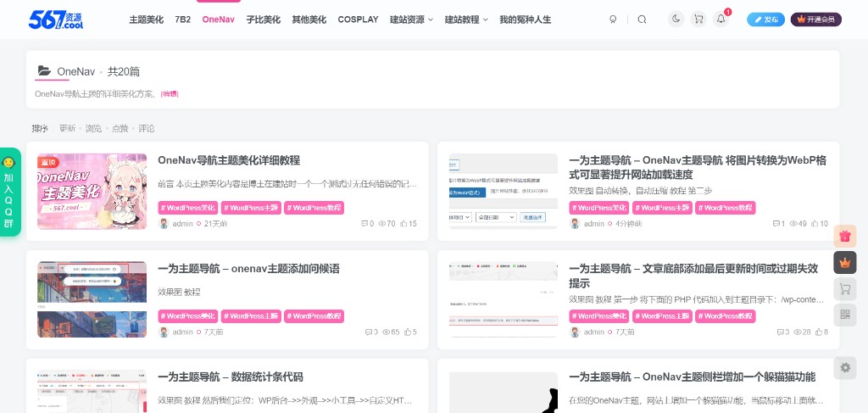The image size is (868, 413).
Task: Select the OneNav menu item
Action: point(218,20)
